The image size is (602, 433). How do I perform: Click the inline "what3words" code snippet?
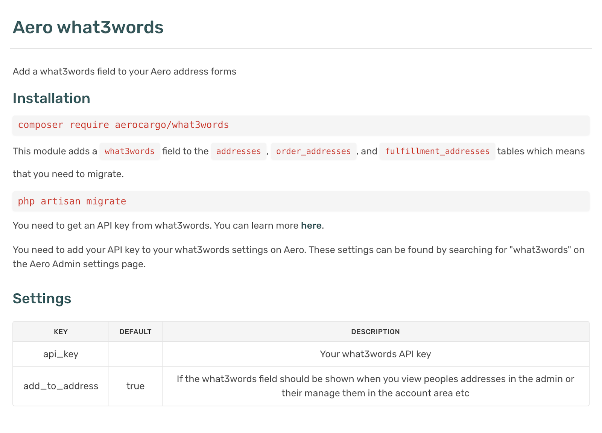[x=129, y=151]
